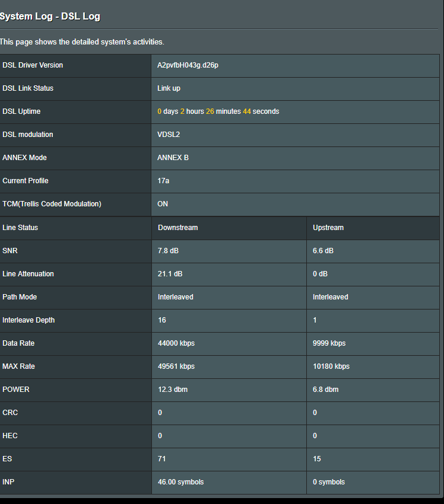
Task: Click the upstream SNR 6.6 dB cell
Action: tap(373, 251)
